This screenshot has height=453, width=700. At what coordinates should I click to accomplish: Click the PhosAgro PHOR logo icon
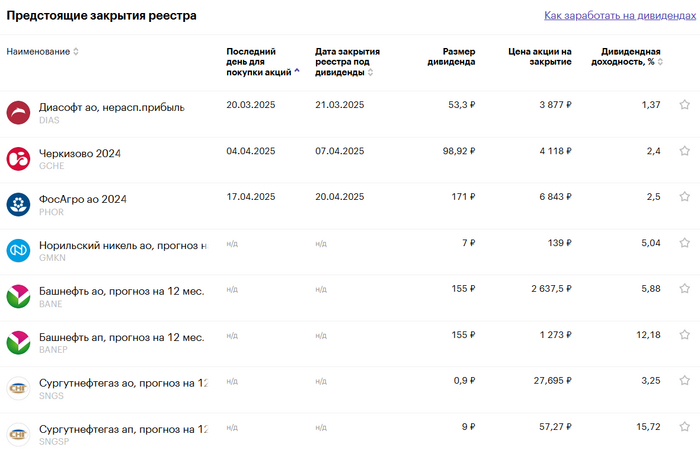18,205
